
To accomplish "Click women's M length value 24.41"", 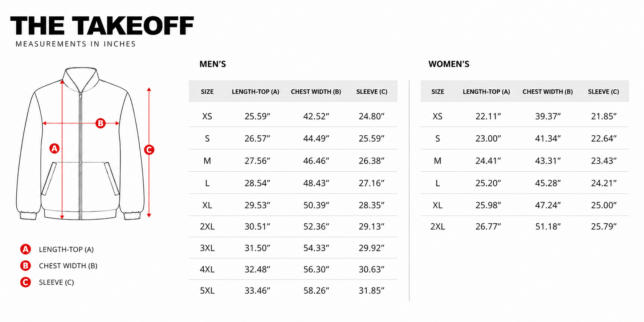I will (488, 160).
